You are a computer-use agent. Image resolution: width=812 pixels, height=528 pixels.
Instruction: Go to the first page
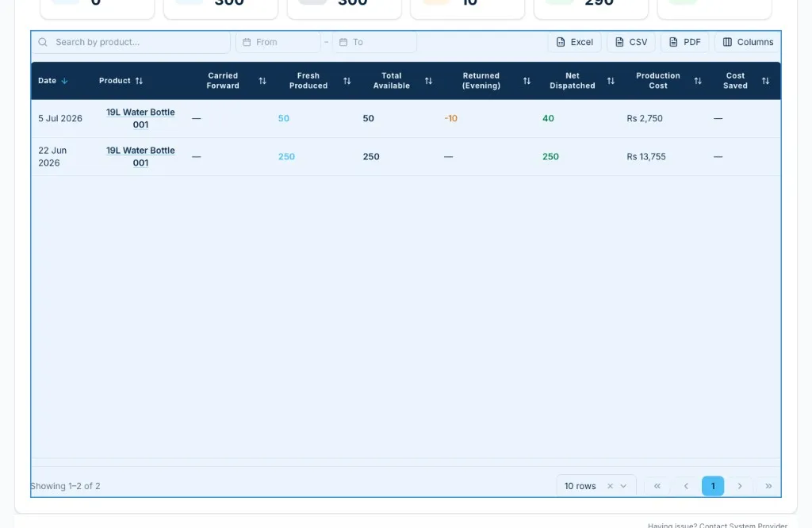(657, 486)
